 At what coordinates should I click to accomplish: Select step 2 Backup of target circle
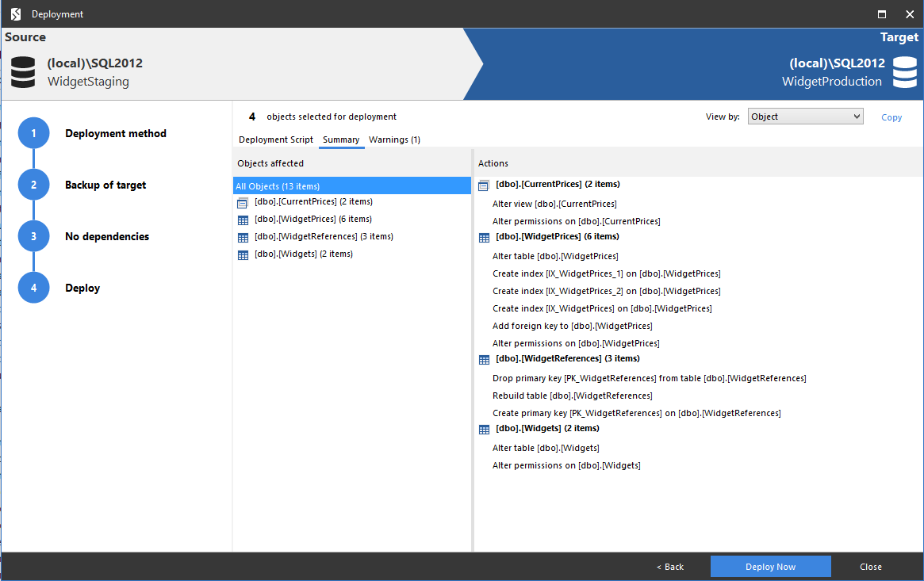(x=33, y=184)
